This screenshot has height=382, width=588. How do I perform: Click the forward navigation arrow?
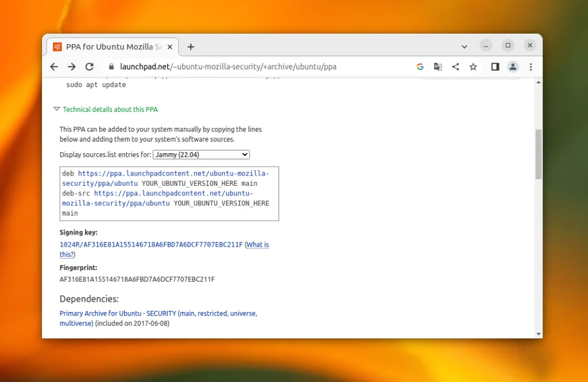[x=72, y=67]
